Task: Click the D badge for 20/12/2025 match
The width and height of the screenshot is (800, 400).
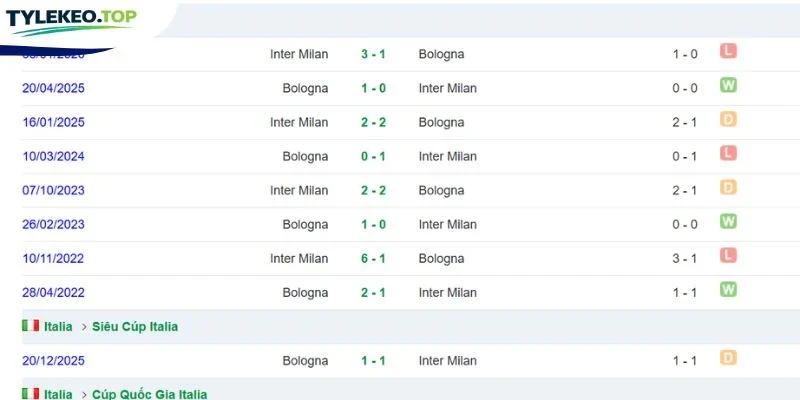Action: click(x=728, y=358)
